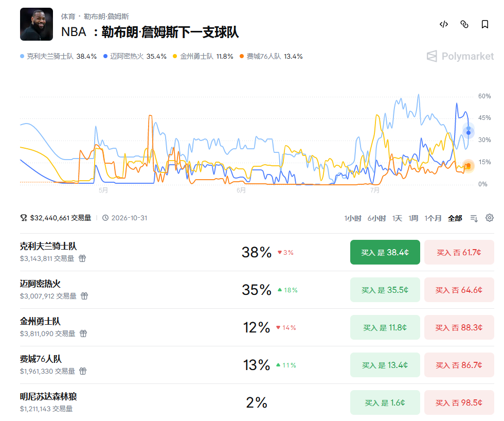Click the 12% Warriors probability
504x421 pixels.
coord(257,328)
